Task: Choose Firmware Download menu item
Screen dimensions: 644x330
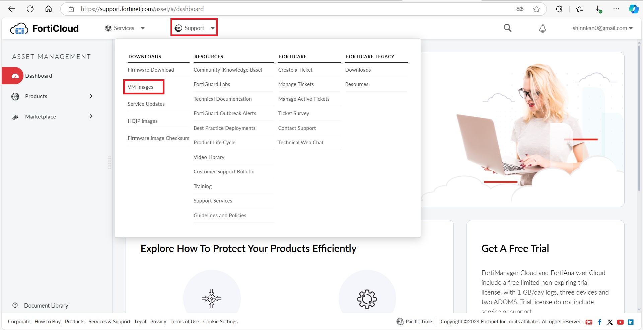Action: tap(151, 70)
